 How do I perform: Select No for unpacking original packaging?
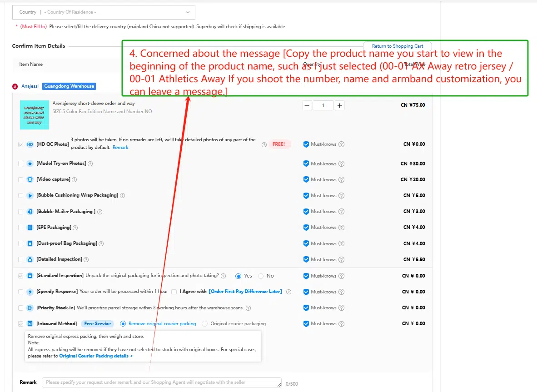(261, 276)
